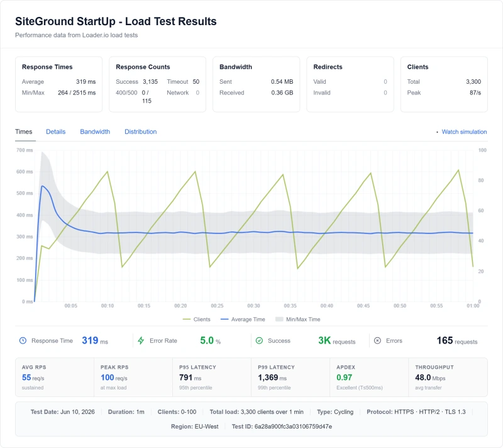Click the PEAK RPS 100 req/s value
This screenshot has width=503, height=448.
pyautogui.click(x=114, y=378)
